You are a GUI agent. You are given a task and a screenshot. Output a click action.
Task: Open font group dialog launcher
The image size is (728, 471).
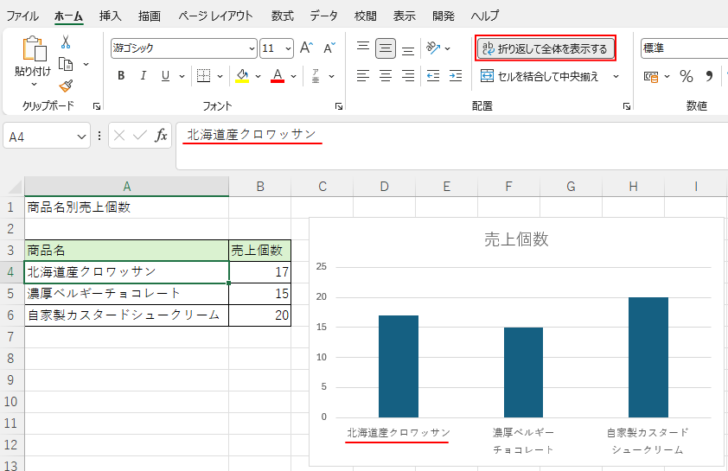(x=338, y=106)
